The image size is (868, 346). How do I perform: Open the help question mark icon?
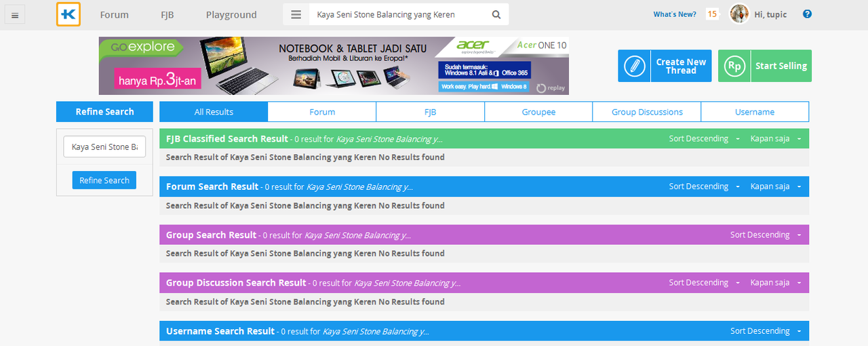[807, 14]
